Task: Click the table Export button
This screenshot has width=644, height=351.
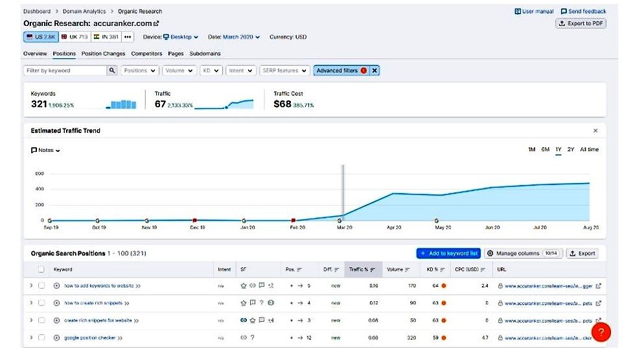Action: tap(582, 253)
